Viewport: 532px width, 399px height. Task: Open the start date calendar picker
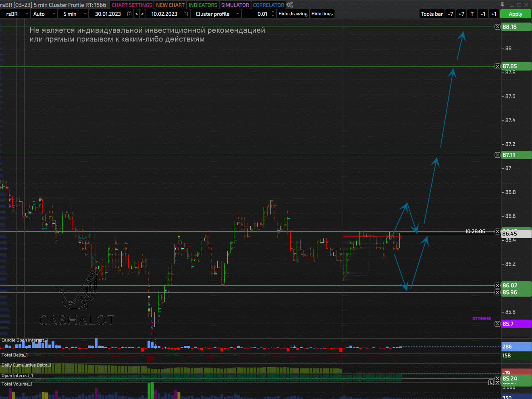(129, 14)
